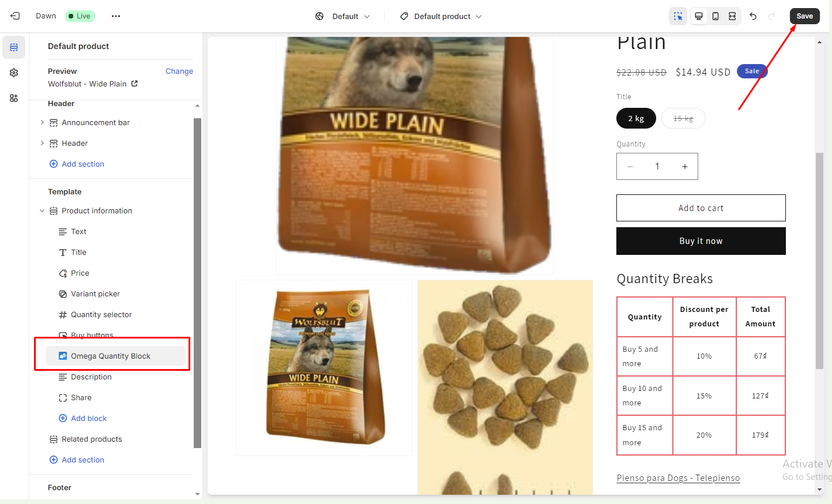Click plus icon of Add section under Header
The height and width of the screenshot is (504, 832).
[54, 164]
